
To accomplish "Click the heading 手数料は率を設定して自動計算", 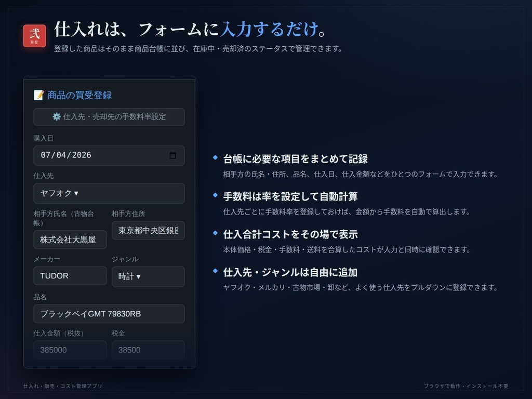I will coord(290,196).
